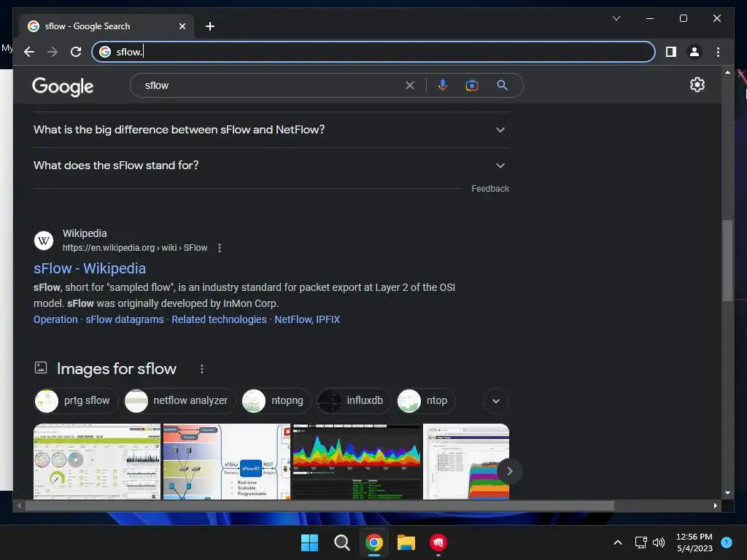Open Chrome three-dot menu
Viewport: 747px width, 560px height.
(x=718, y=52)
